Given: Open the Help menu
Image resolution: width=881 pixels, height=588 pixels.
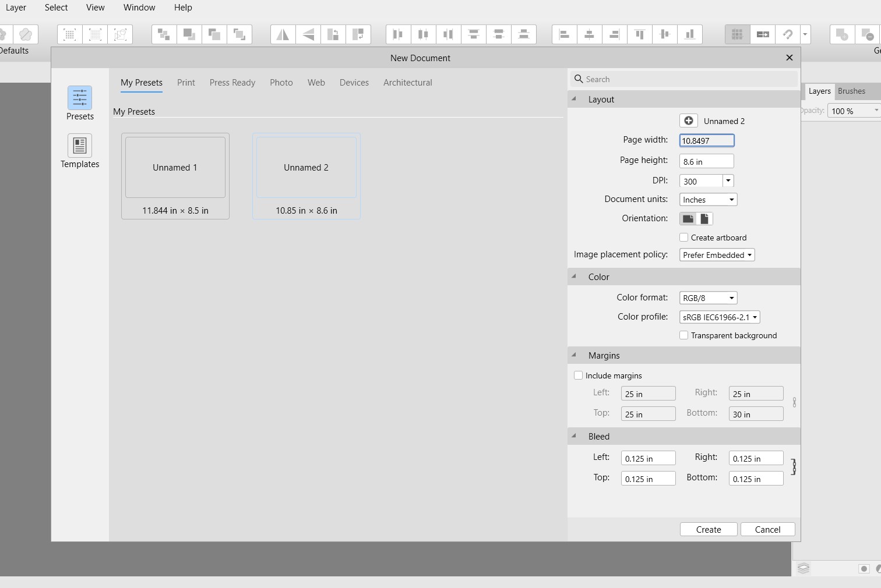Looking at the screenshot, I should 183,8.
